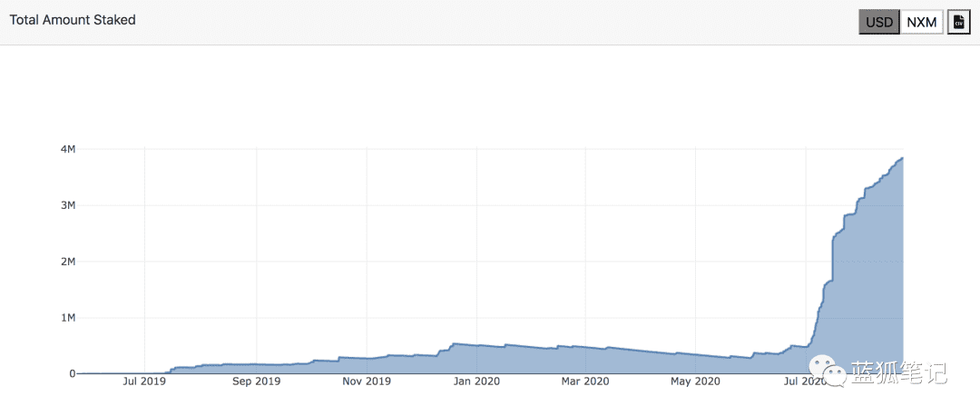Click the 3M y-axis label
This screenshot has width=980, height=416.
(x=68, y=205)
